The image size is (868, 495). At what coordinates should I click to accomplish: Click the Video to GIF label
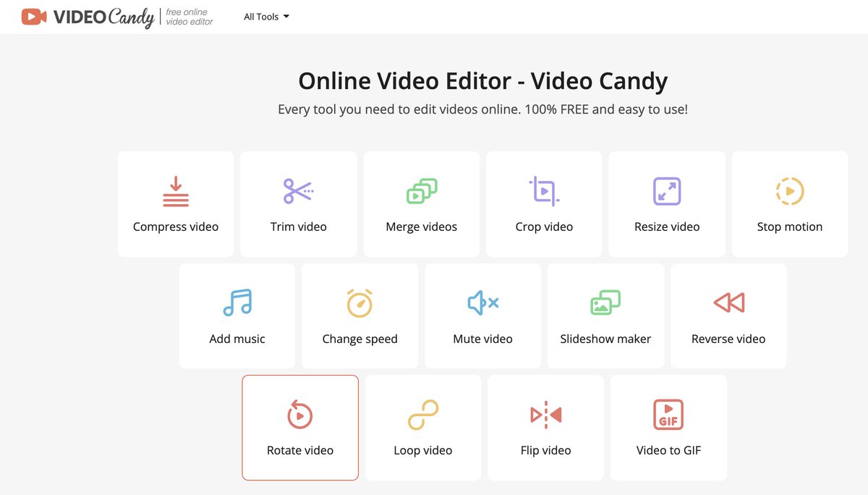[668, 450]
